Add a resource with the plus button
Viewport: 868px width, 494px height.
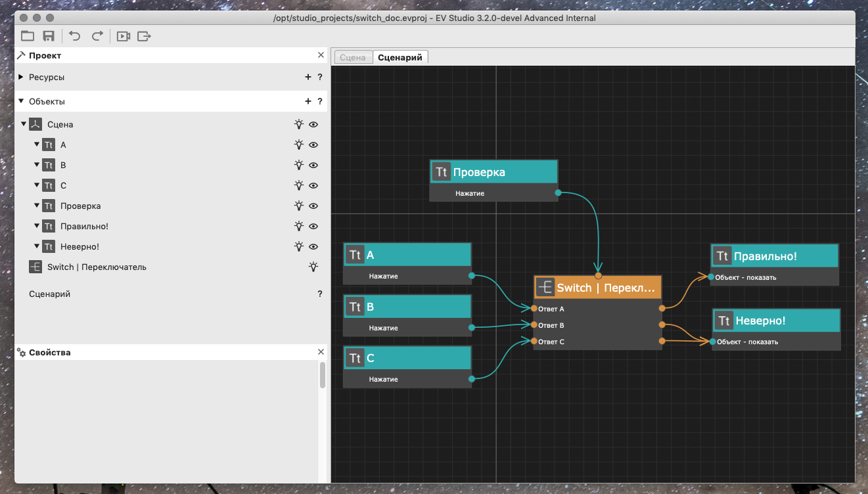(308, 77)
